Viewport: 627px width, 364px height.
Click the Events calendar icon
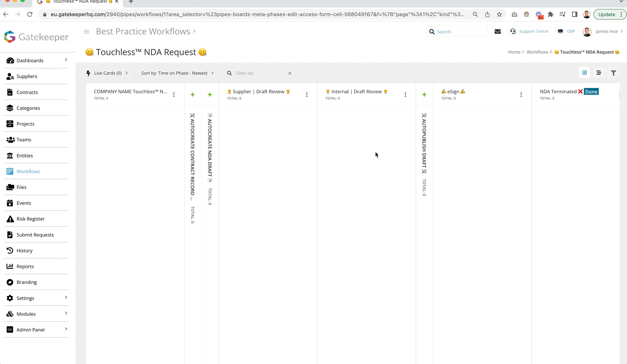pyautogui.click(x=10, y=203)
